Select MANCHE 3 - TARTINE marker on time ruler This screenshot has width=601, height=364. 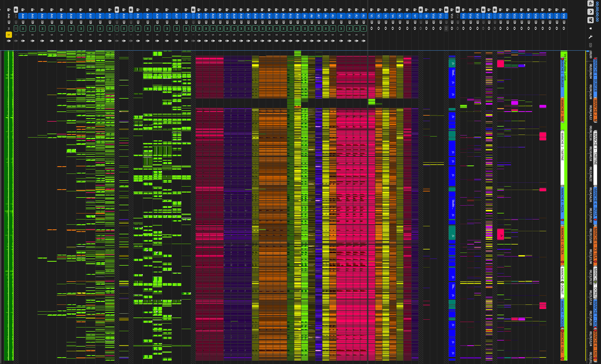[x=595, y=157]
